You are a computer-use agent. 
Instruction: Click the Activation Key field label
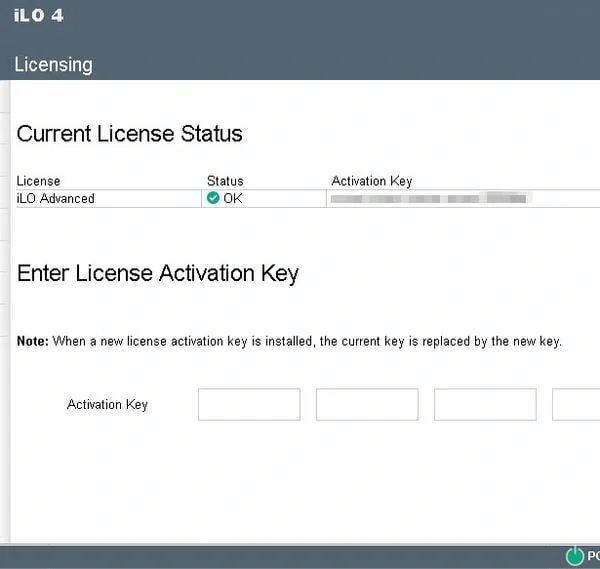107,405
